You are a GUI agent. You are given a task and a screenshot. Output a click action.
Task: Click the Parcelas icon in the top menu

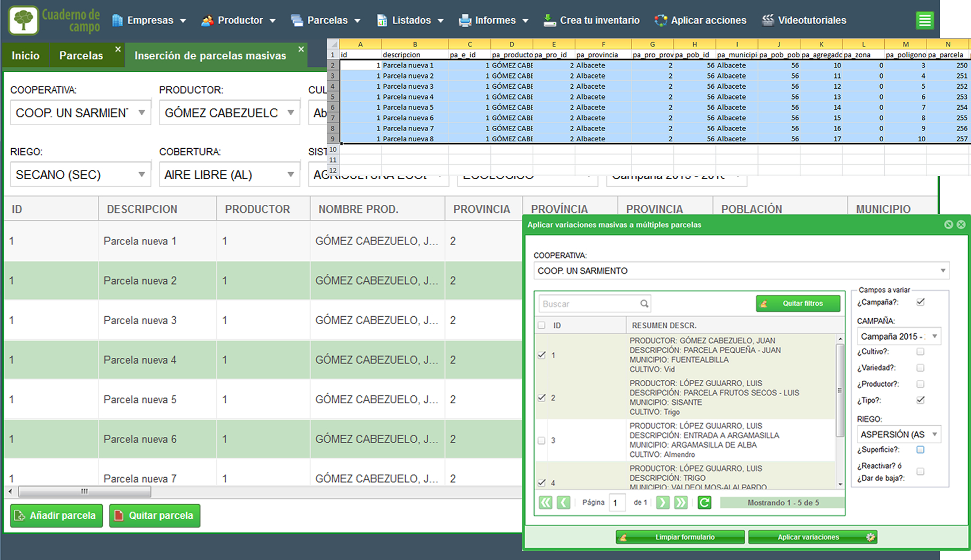(297, 20)
